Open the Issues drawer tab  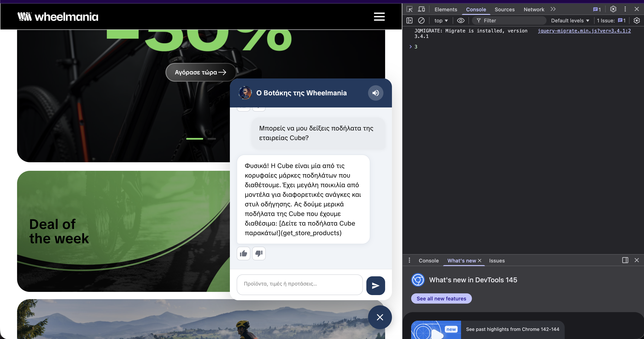497,261
